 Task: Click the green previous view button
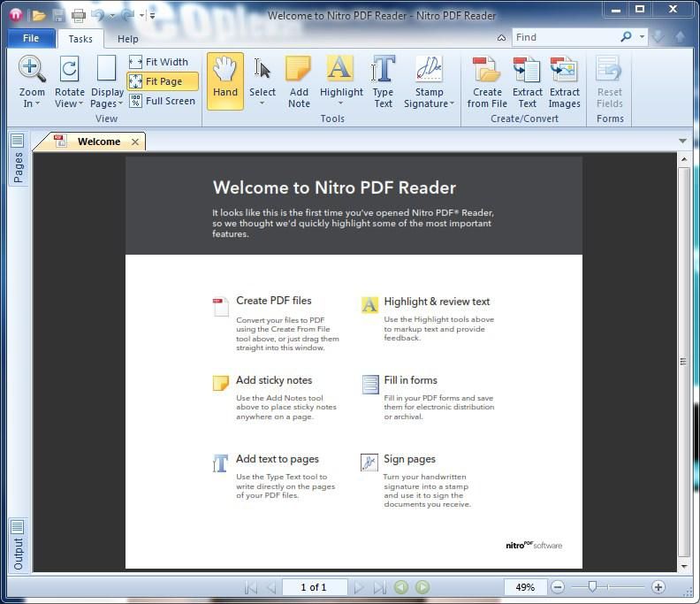[x=401, y=587]
